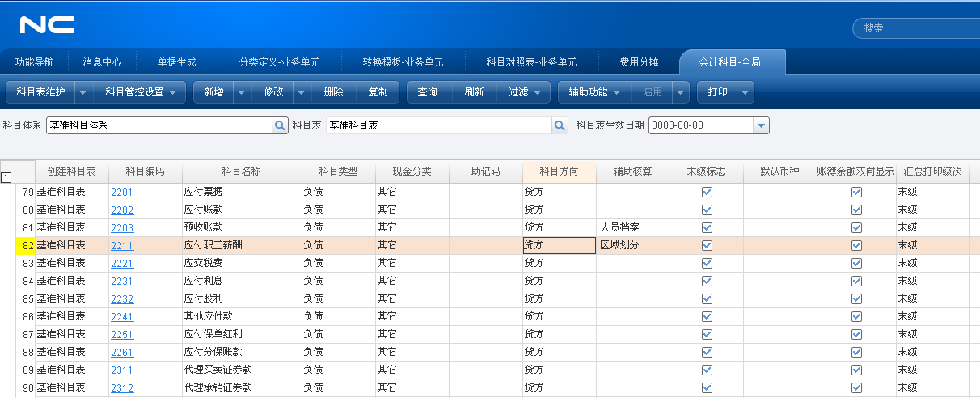Click the 2203 account code link
The width and height of the screenshot is (980, 398).
(x=122, y=228)
